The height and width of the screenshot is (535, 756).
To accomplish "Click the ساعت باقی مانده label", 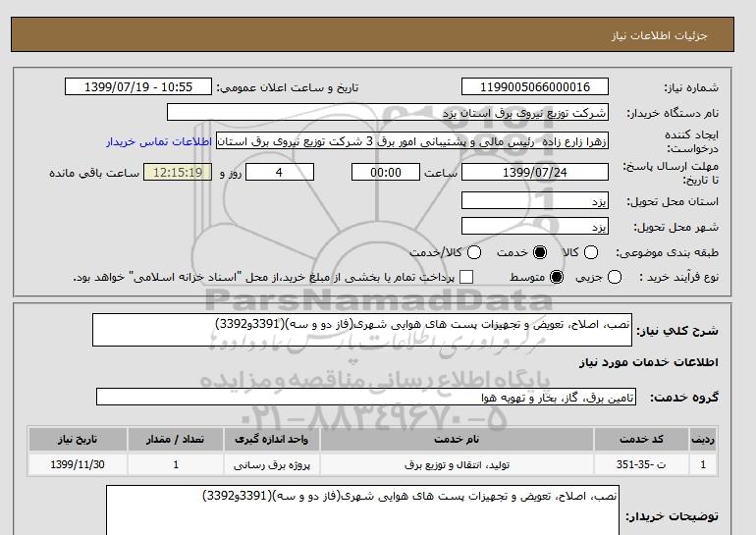I will tap(94, 173).
